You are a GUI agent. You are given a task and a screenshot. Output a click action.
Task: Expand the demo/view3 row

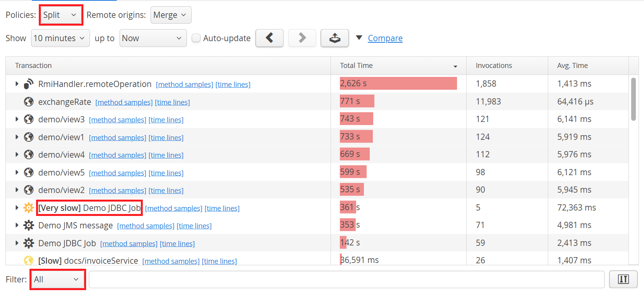point(17,119)
